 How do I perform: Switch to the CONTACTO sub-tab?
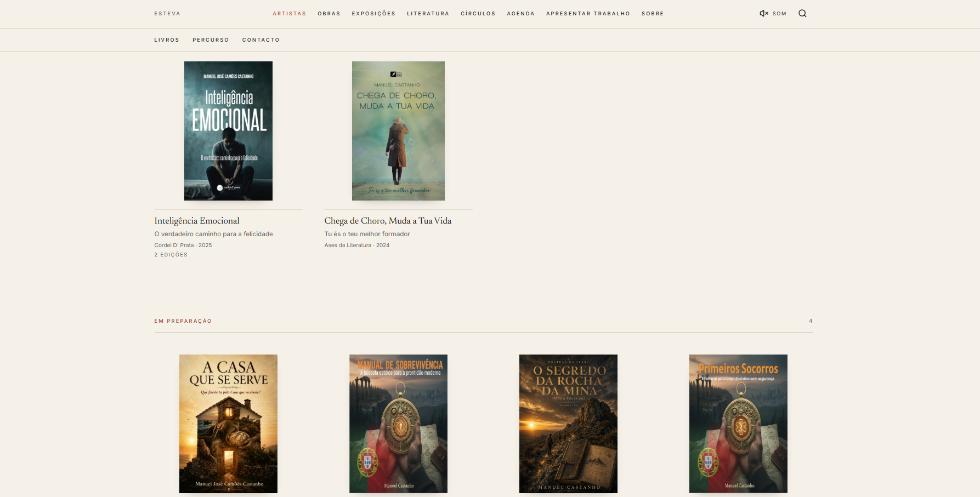(x=261, y=40)
